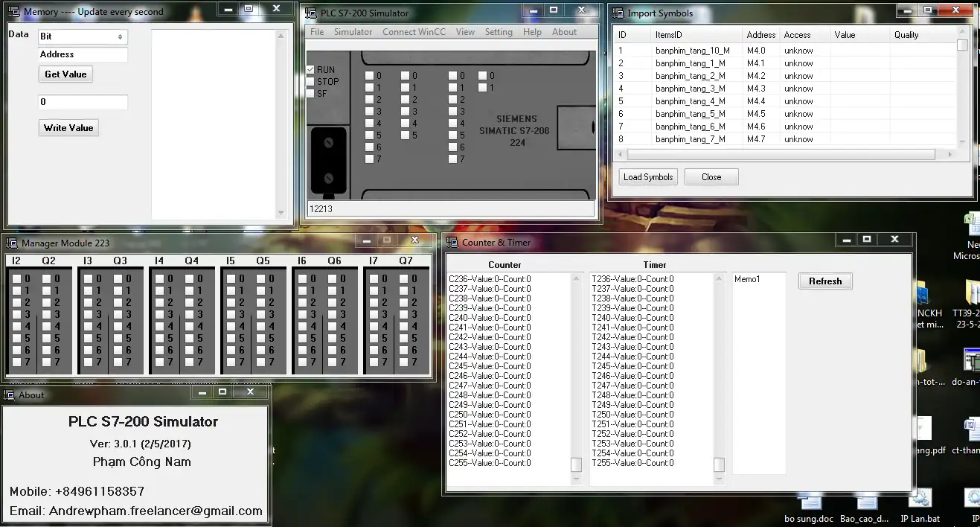Click the Memory window title bar icon
Image resolution: width=980 pixels, height=527 pixels.
click(13, 12)
